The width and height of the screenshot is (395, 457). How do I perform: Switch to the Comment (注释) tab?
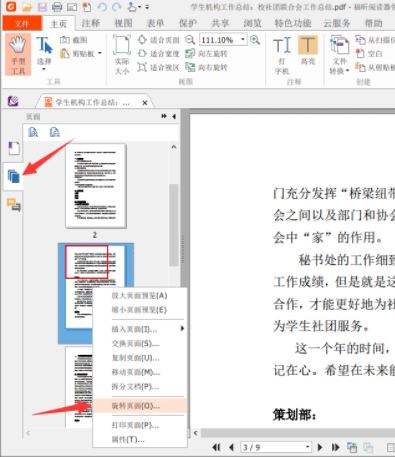point(91,23)
